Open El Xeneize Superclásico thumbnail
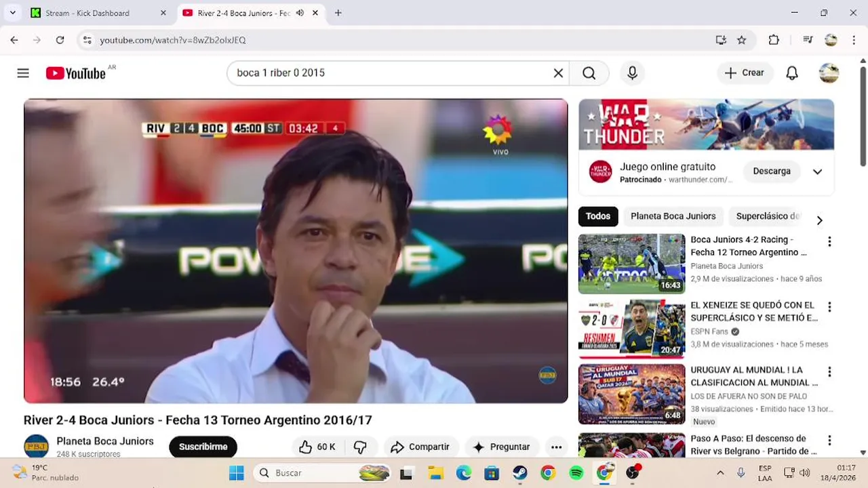Image resolution: width=868 pixels, height=488 pixels. click(x=632, y=329)
